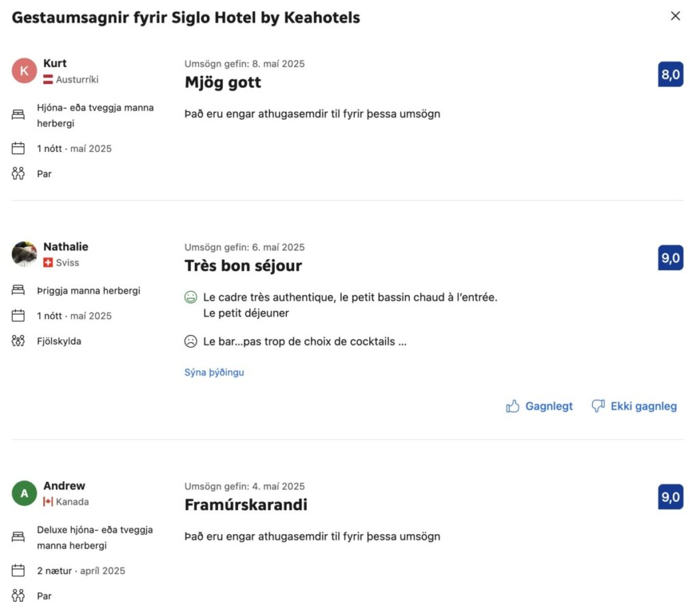700x610 pixels.
Task: Click Kurt's red avatar circle
Action: point(24,70)
